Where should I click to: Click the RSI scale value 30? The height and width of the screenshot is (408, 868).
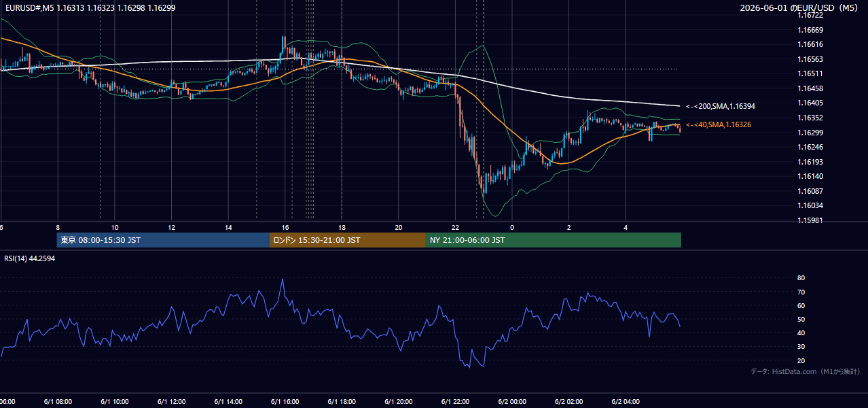coord(801,347)
